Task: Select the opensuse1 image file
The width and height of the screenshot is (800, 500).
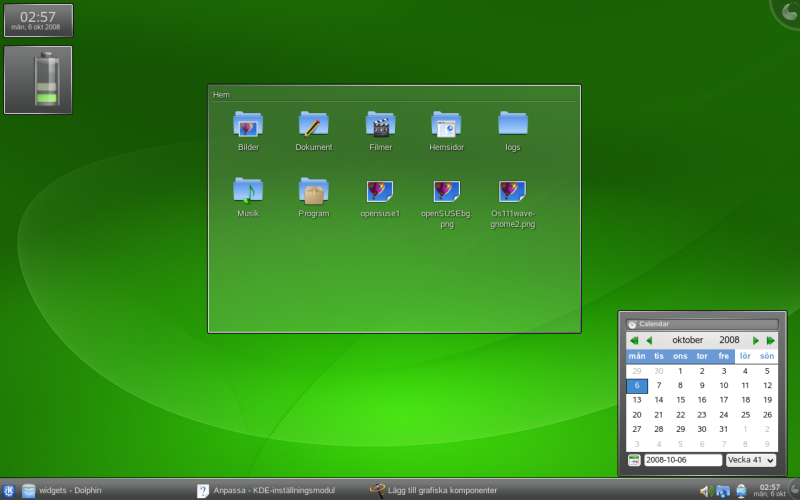Action: click(x=380, y=197)
